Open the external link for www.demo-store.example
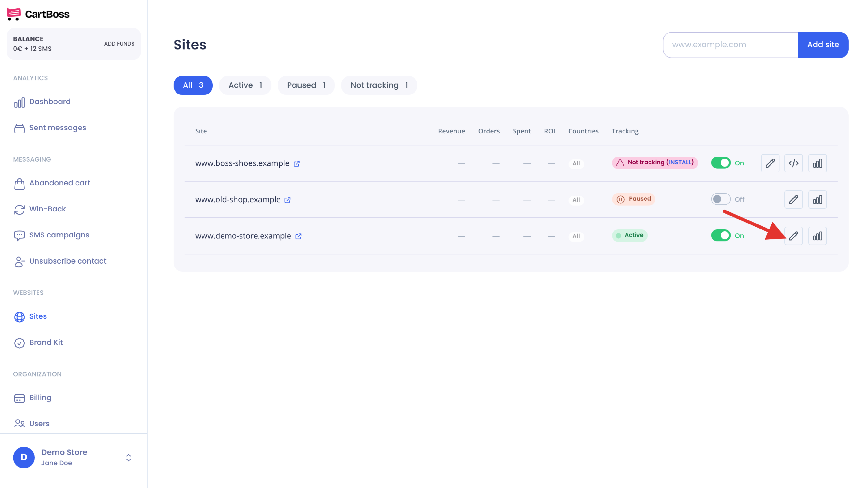 pos(298,236)
